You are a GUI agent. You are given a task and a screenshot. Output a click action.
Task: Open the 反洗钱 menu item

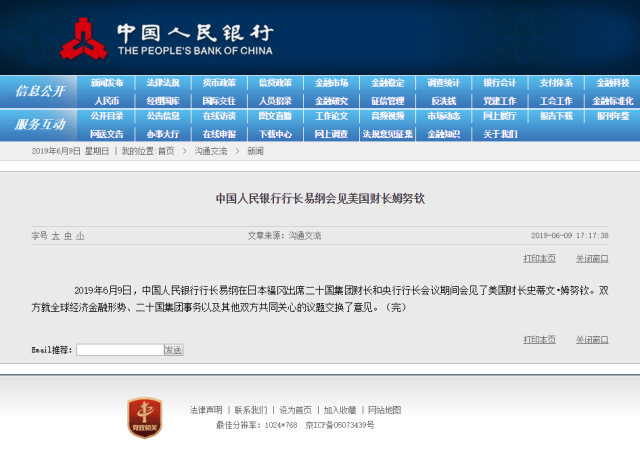(x=444, y=101)
